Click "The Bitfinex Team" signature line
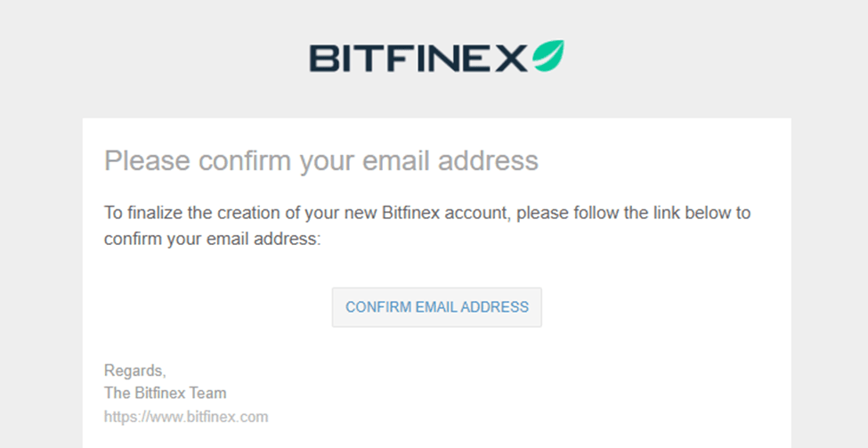The width and height of the screenshot is (868, 448). [x=165, y=393]
